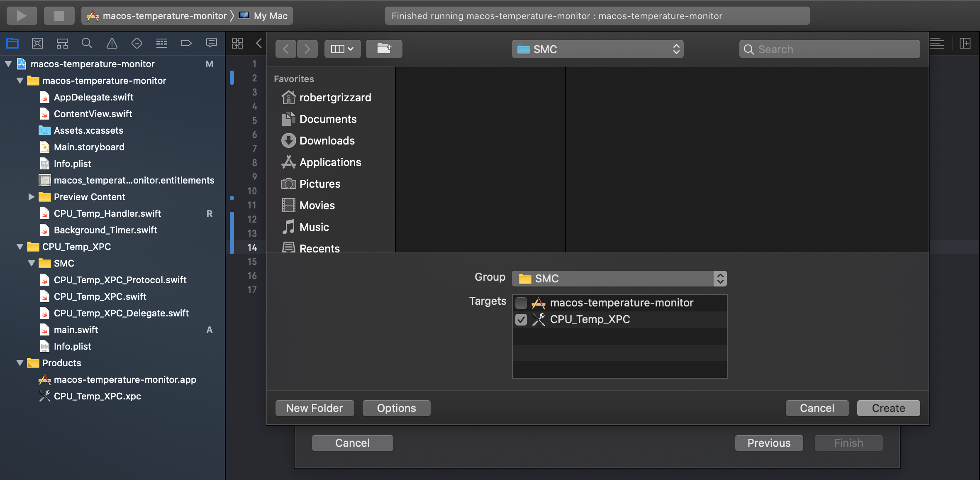The height and width of the screenshot is (480, 980).
Task: Open the find navigator magnifier icon
Action: pyautogui.click(x=87, y=43)
